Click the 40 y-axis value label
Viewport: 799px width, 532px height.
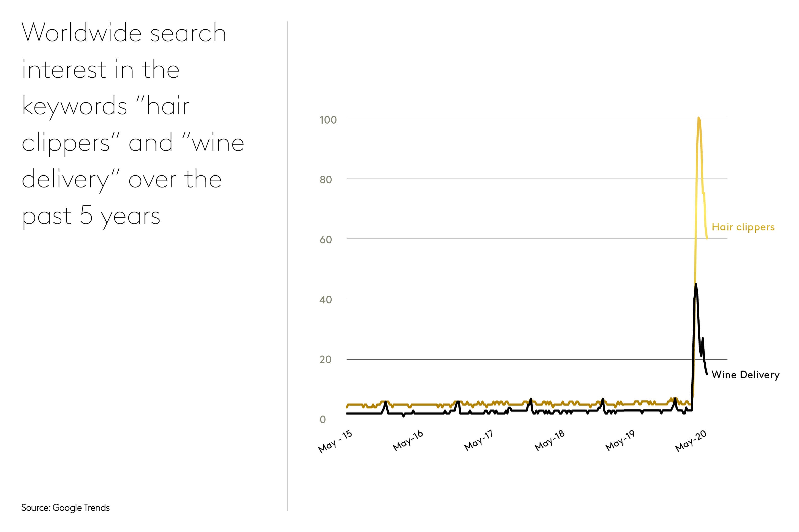tap(325, 300)
